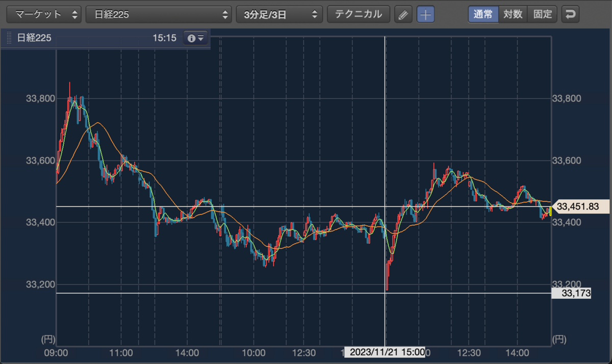
Task: Click the 33,173 price marker label
Action: click(x=571, y=293)
